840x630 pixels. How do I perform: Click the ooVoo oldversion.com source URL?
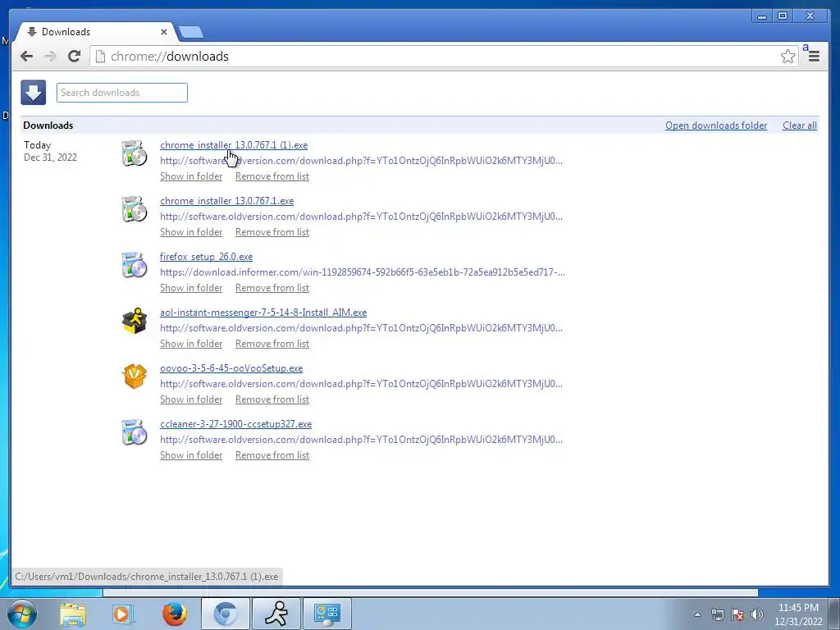tap(361, 384)
